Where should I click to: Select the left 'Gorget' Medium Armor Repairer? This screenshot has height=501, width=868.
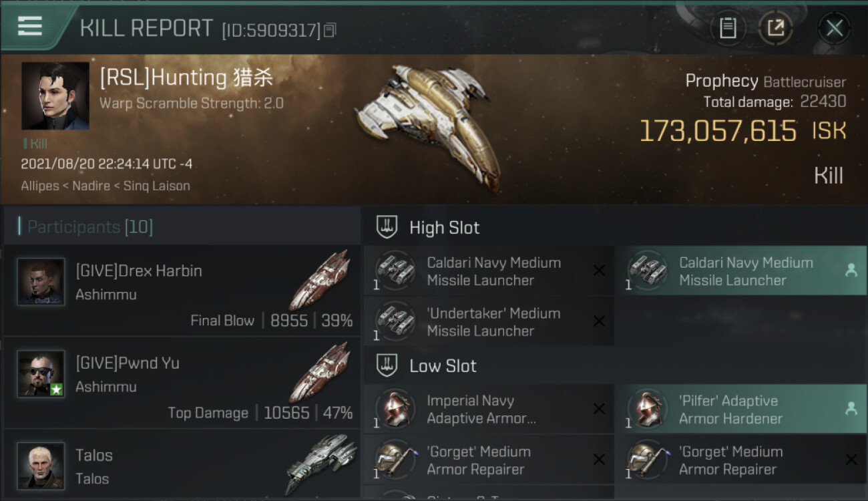coord(489,460)
